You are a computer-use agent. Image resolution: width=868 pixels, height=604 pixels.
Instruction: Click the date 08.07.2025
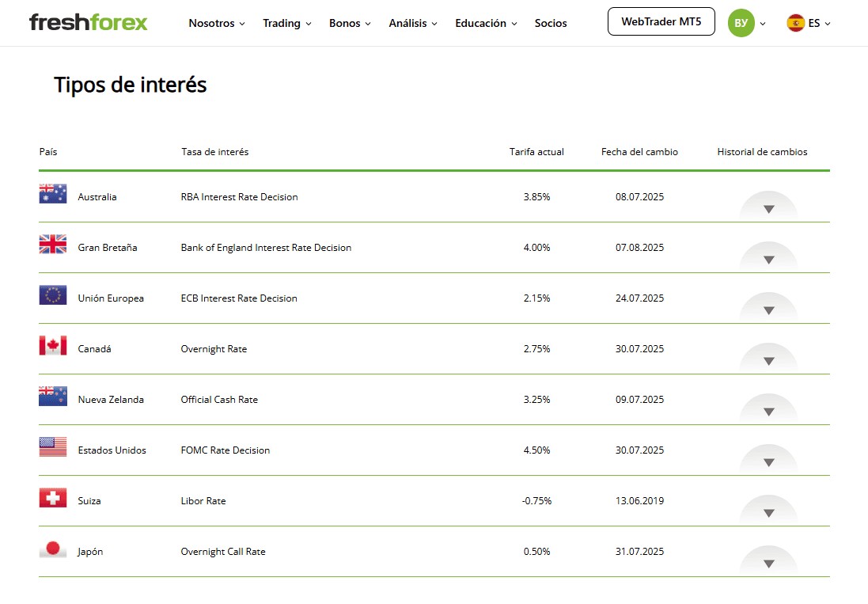pyautogui.click(x=639, y=197)
